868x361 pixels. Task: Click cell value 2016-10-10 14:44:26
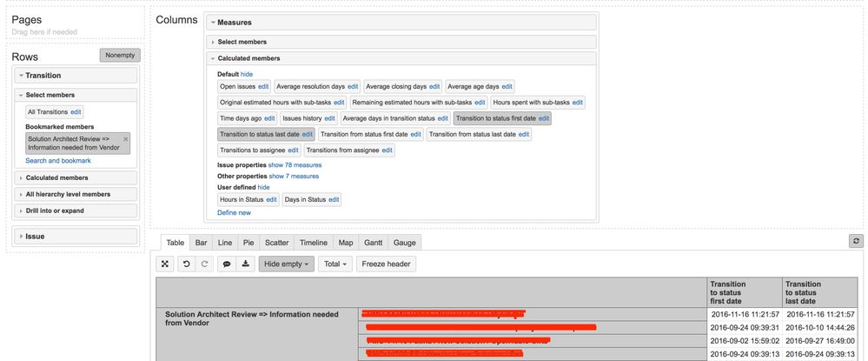820,328
